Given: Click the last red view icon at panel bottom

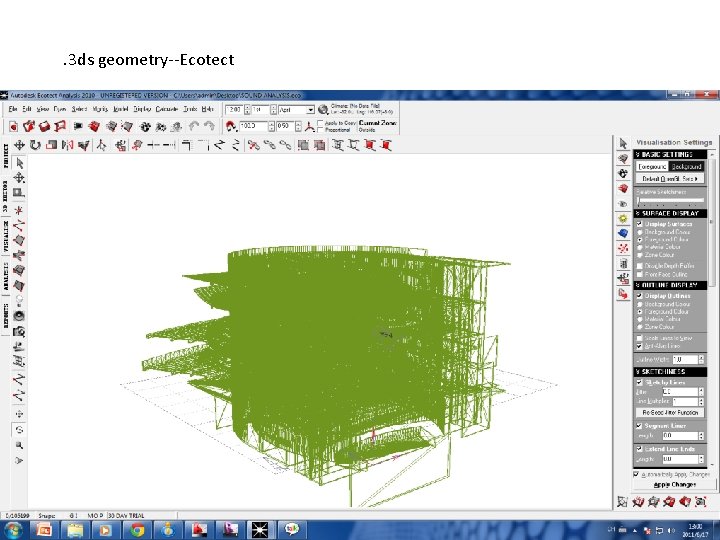Looking at the screenshot, I should 700,502.
